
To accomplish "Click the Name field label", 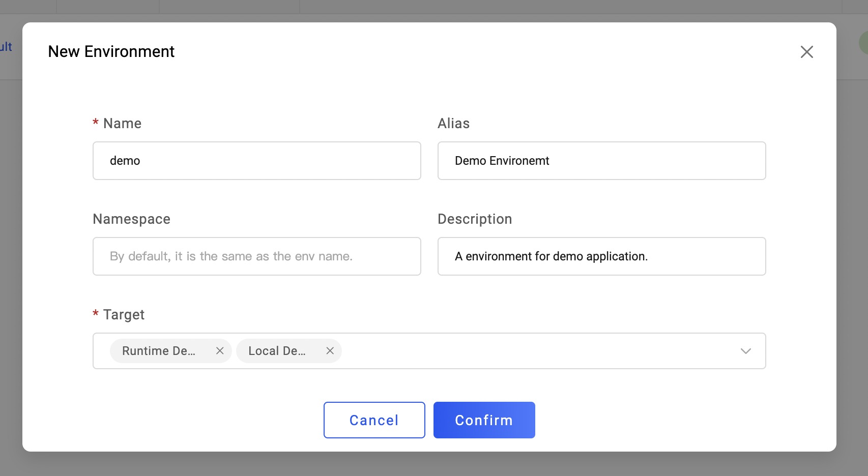I will click(122, 124).
